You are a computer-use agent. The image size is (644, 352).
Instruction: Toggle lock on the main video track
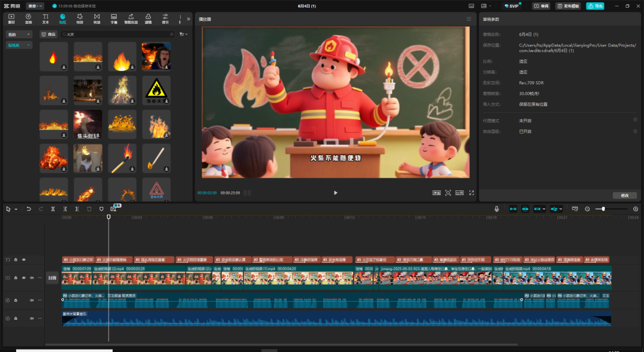click(x=16, y=277)
